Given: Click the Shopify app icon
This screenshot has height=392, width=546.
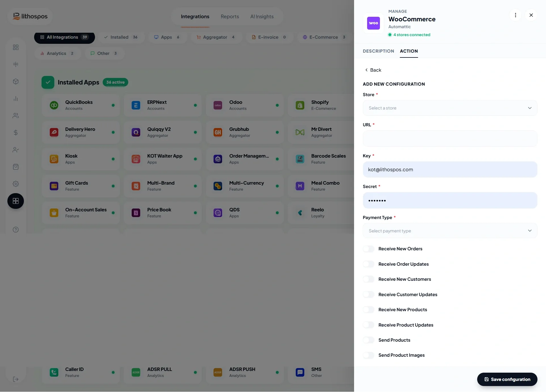Looking at the screenshot, I should tap(300, 105).
